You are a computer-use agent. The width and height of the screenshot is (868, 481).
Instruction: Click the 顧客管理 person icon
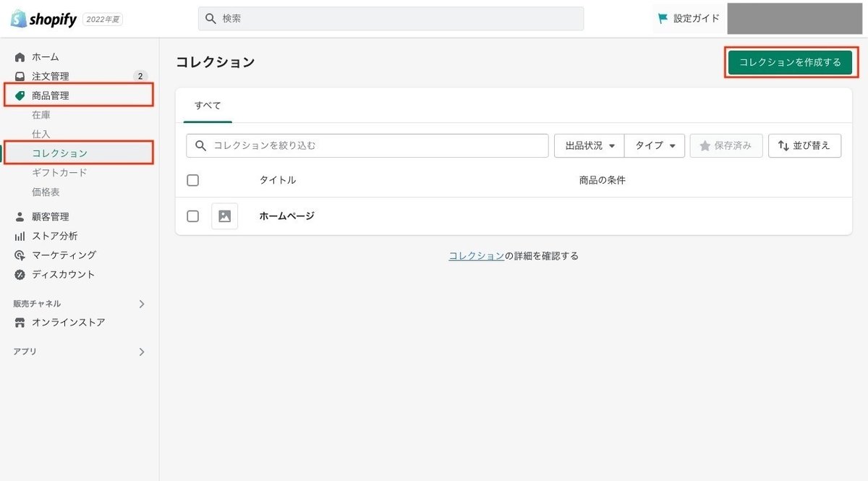20,216
